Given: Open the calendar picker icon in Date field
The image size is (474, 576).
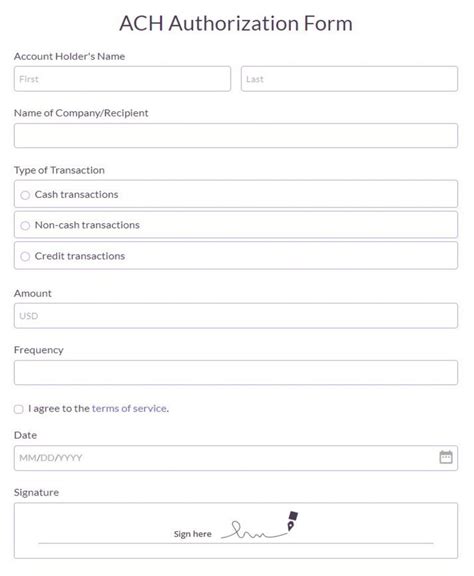Looking at the screenshot, I should point(446,457).
